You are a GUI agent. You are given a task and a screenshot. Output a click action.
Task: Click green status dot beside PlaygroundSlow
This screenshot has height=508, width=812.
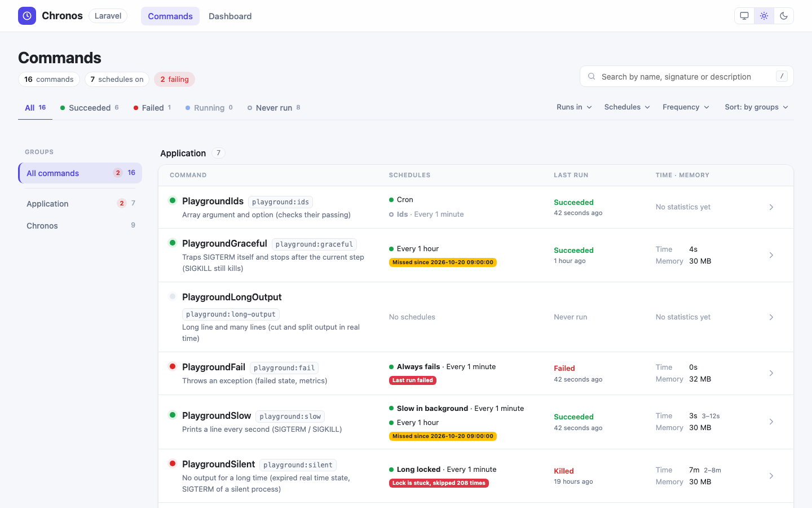173,415
